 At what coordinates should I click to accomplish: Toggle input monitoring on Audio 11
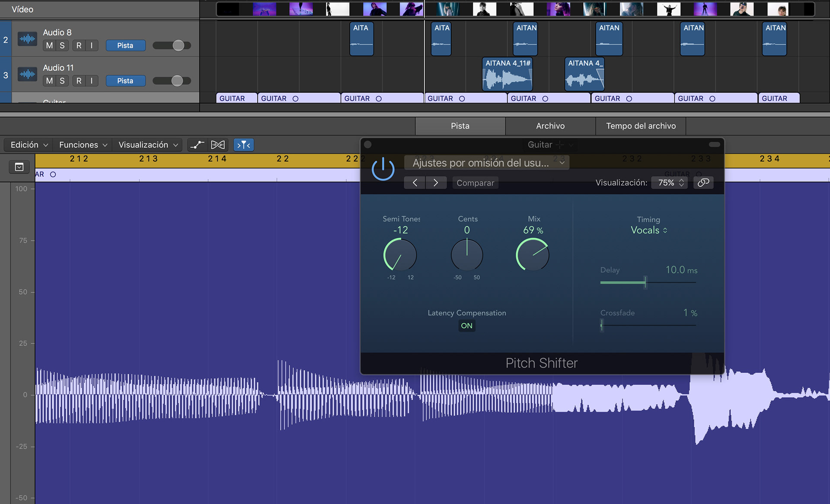click(x=92, y=81)
